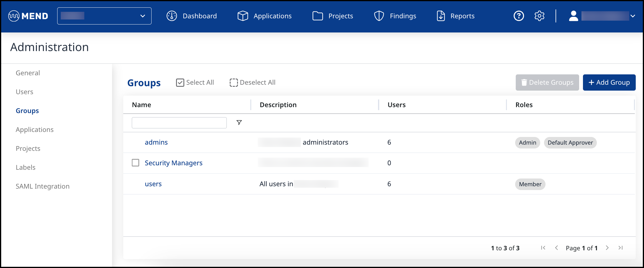
Task: Open the admins group link
Action: pos(156,142)
